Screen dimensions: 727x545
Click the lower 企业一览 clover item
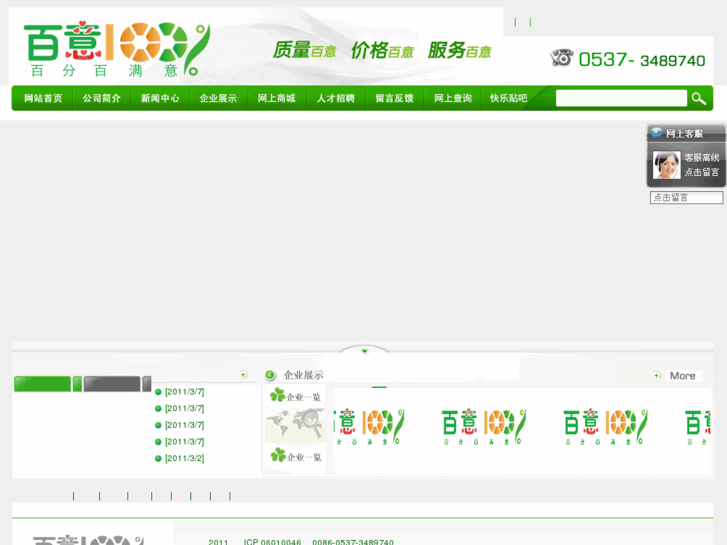[295, 456]
